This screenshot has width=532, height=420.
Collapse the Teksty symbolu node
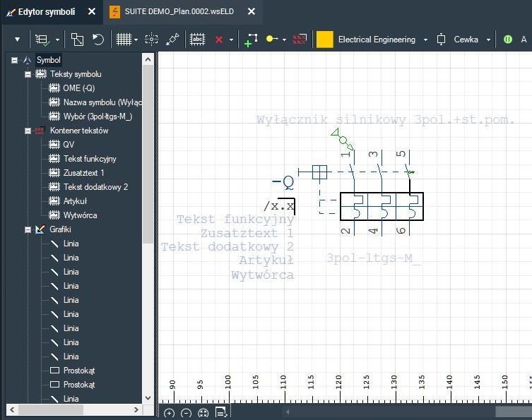click(28, 74)
